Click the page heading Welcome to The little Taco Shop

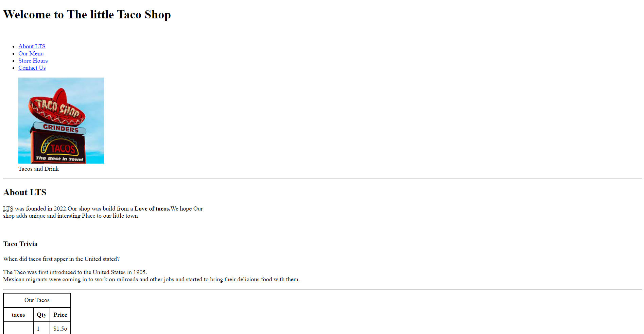click(x=87, y=14)
